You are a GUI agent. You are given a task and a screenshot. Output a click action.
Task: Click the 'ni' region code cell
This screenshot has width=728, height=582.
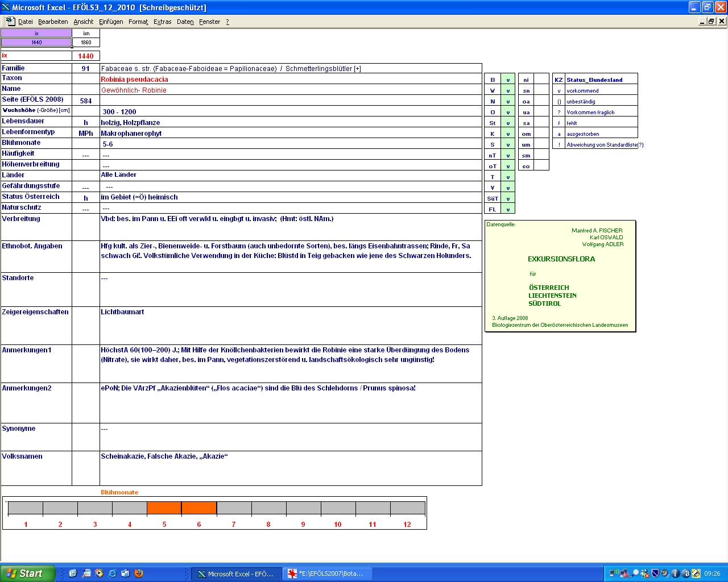(526, 80)
